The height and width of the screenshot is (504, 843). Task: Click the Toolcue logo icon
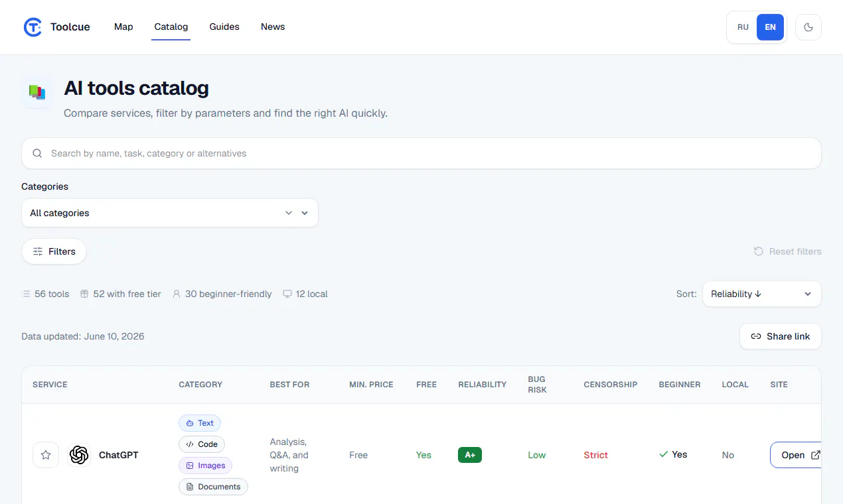tap(33, 27)
